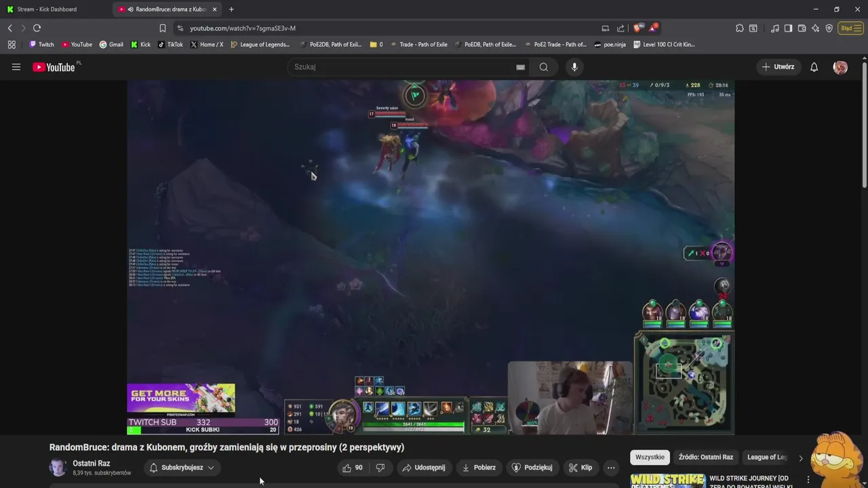This screenshot has height=488, width=868.
Task: Open the on-screen keyboard in search box
Action: tap(520, 67)
